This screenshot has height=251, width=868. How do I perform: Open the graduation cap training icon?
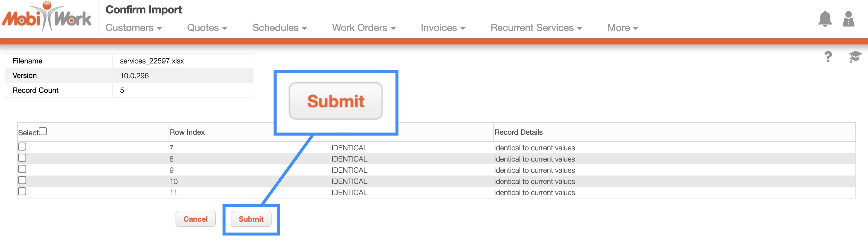pos(855,57)
